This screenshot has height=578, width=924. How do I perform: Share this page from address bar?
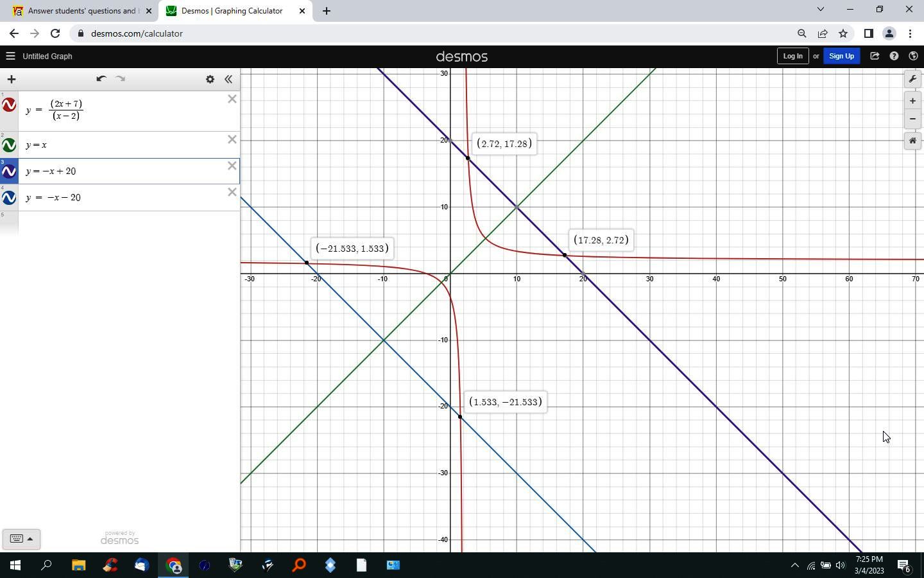pyautogui.click(x=823, y=33)
